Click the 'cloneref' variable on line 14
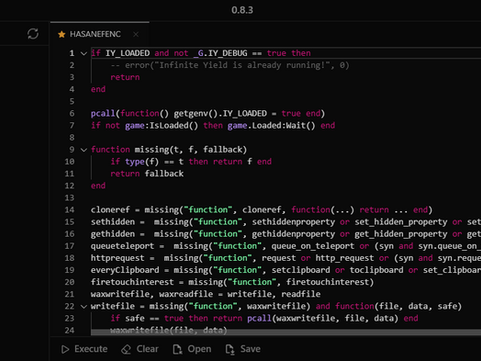Viewport: 481px width, 361px height. pyautogui.click(x=110, y=210)
